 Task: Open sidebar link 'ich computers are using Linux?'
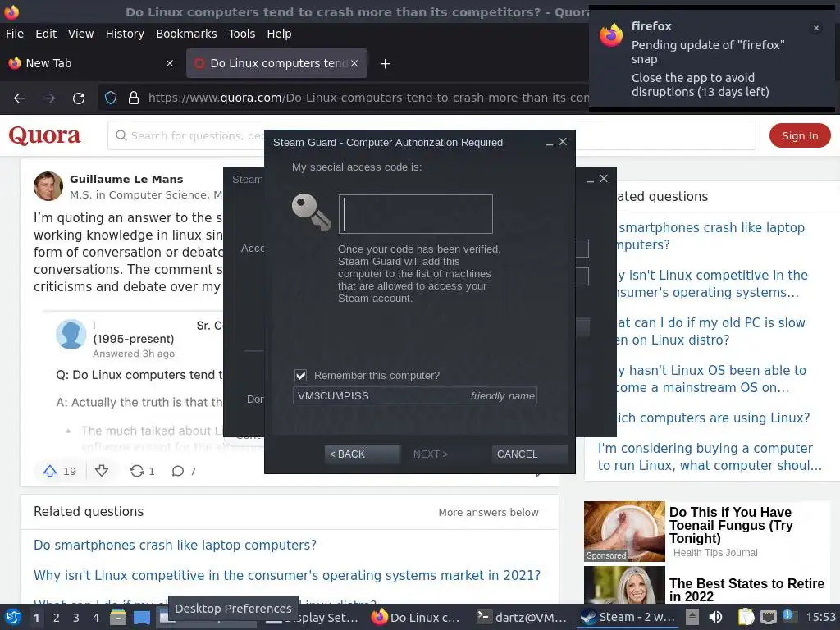pos(713,418)
